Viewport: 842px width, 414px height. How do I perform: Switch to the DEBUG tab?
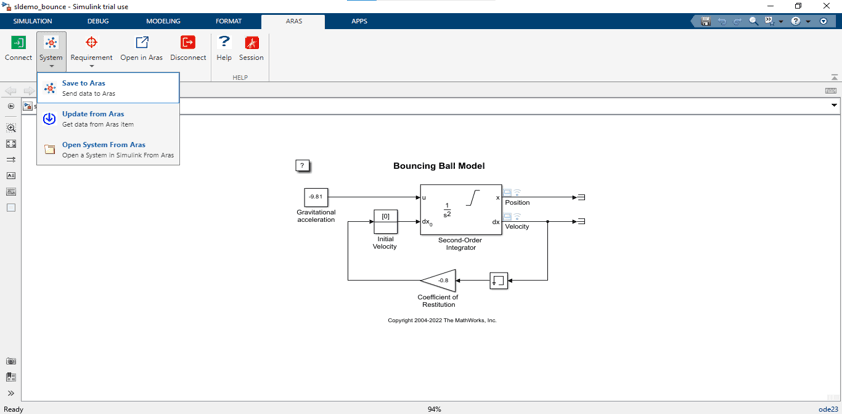coord(98,21)
